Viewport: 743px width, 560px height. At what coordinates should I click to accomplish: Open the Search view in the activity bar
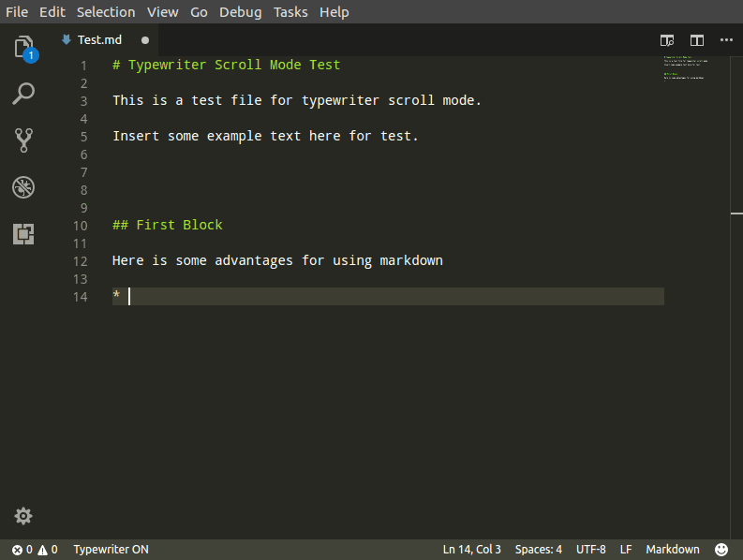(23, 94)
